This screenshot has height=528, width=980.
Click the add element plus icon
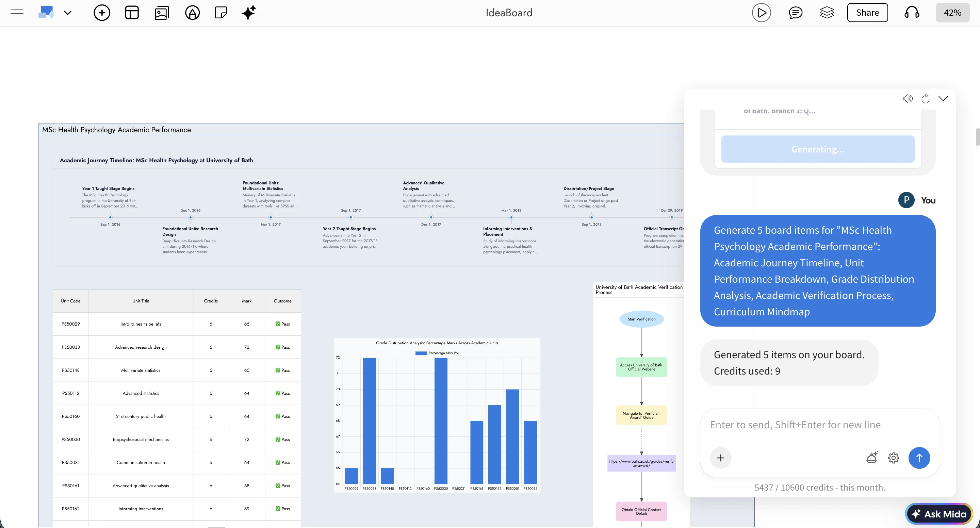tap(102, 13)
